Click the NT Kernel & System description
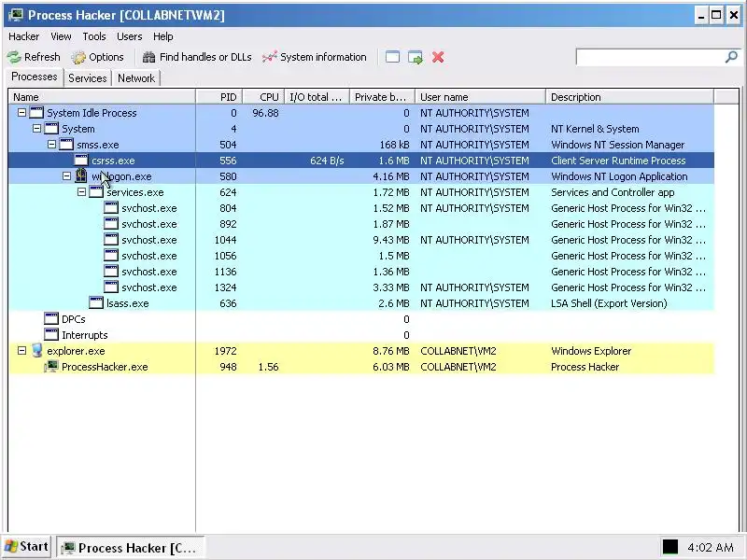 point(595,129)
